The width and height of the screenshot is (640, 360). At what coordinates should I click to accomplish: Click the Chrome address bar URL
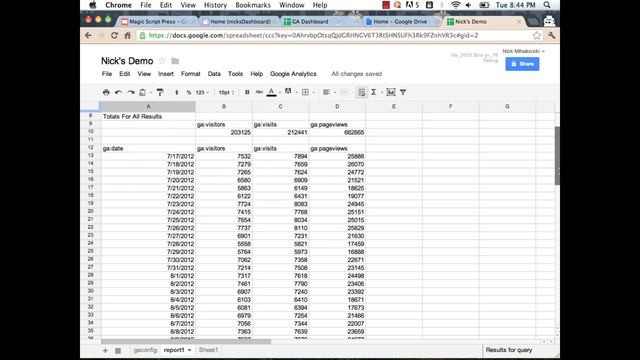[313, 36]
